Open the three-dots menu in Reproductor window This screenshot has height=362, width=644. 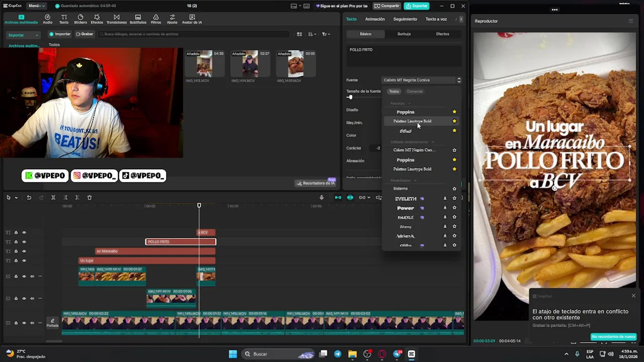pos(554,10)
